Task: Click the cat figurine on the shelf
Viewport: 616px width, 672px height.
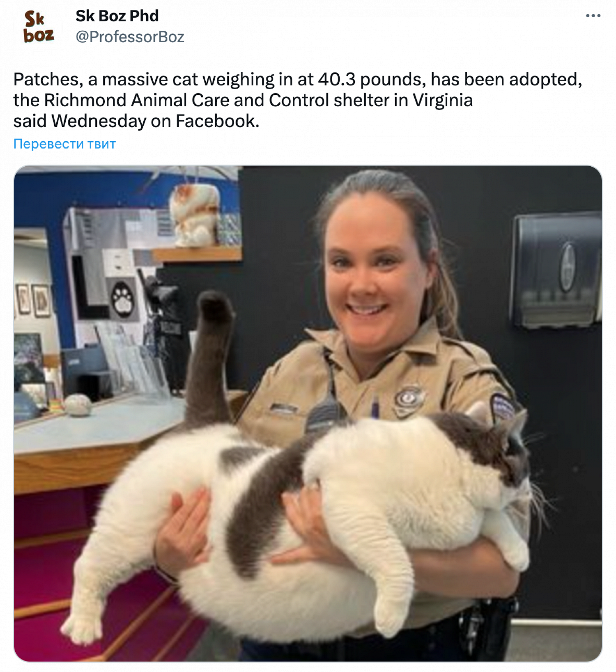Action: coord(194,214)
